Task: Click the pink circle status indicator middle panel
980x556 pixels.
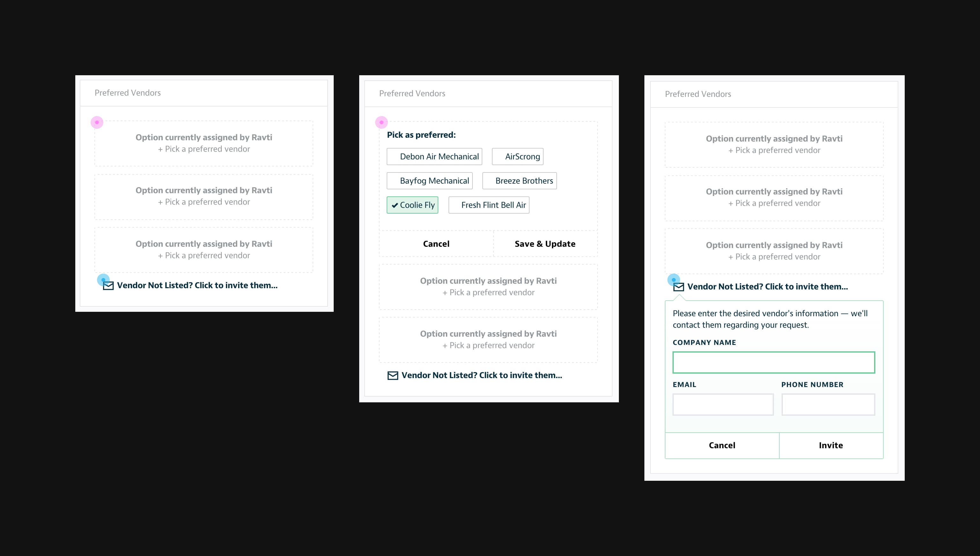Action: [382, 122]
